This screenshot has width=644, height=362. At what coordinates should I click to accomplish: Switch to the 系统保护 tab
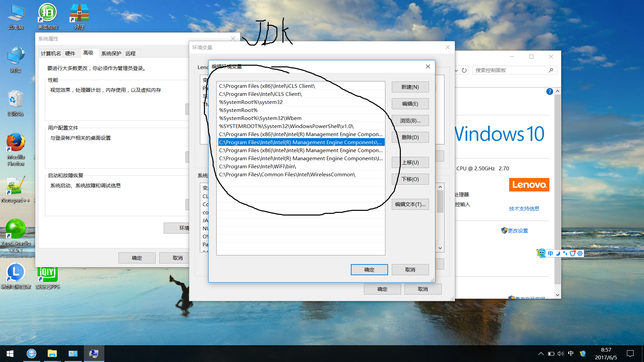(x=111, y=53)
